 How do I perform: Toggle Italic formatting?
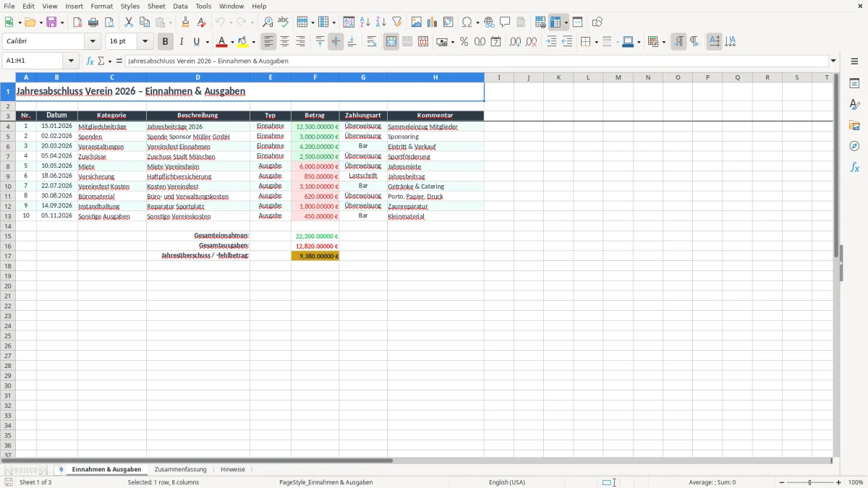point(182,42)
